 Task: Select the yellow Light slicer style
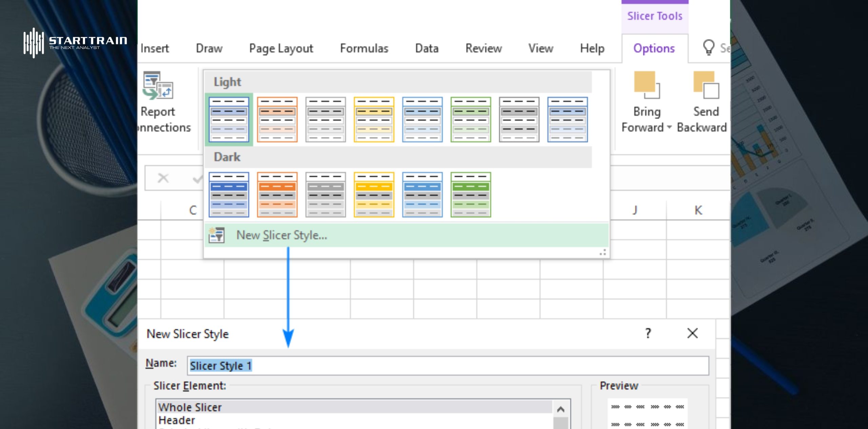click(x=374, y=119)
